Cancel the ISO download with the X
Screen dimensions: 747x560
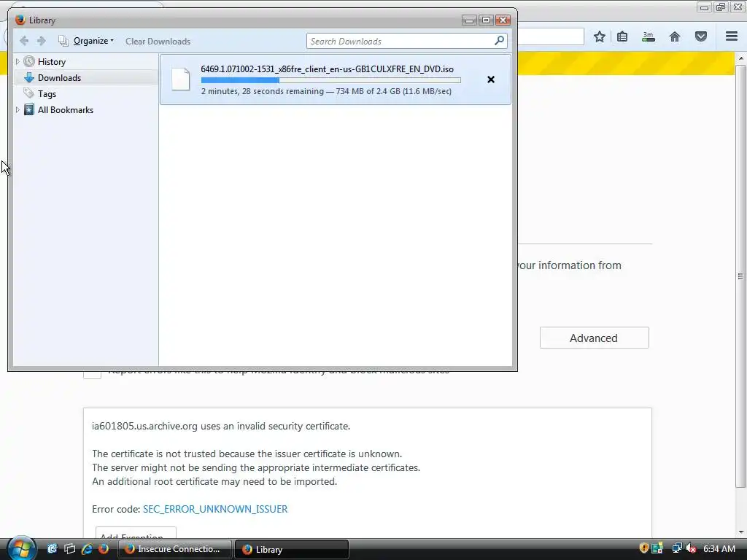[491, 79]
